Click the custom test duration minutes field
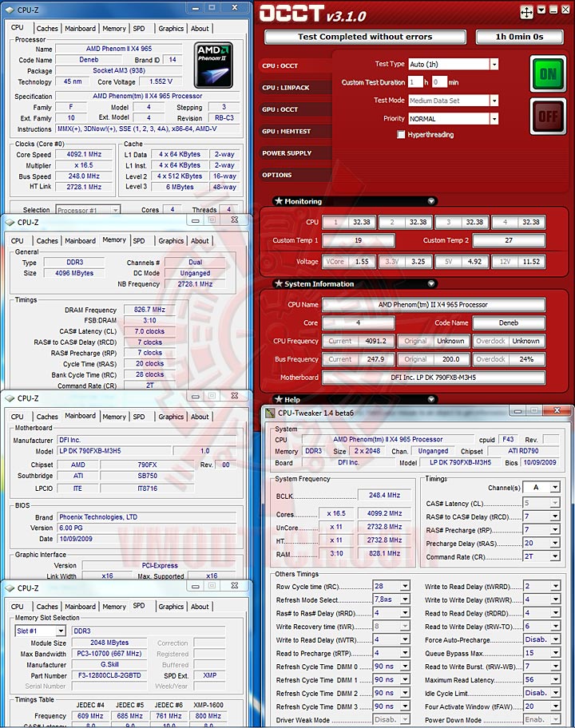Image resolution: width=575 pixels, height=728 pixels. pos(439,82)
